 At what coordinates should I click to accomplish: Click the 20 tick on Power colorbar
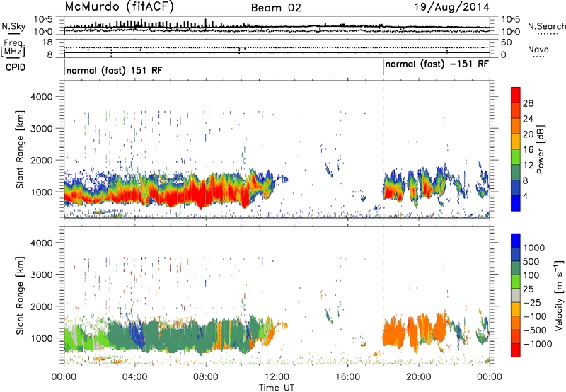click(528, 134)
